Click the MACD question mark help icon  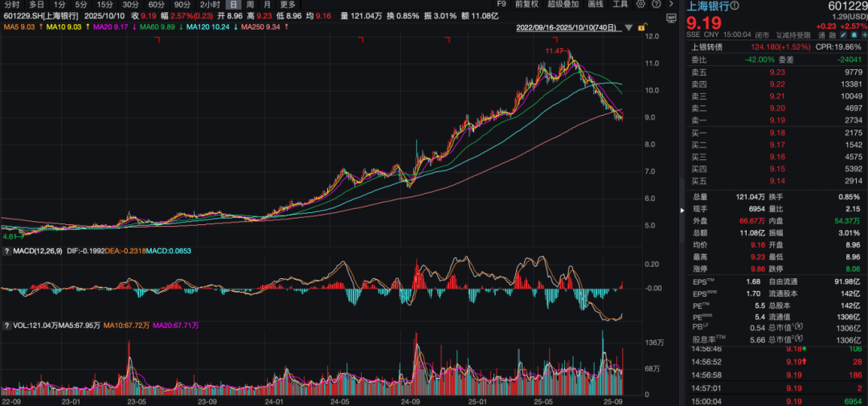pyautogui.click(x=7, y=252)
